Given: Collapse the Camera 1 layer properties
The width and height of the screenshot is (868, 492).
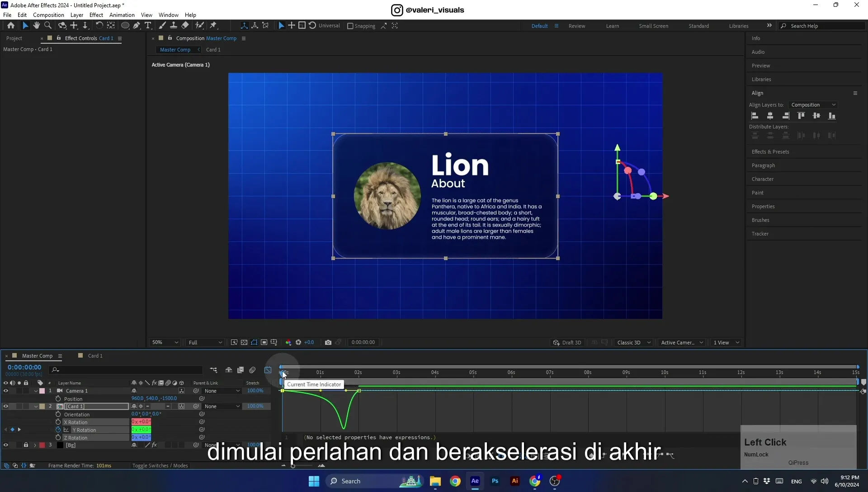Looking at the screenshot, I should click(36, 391).
